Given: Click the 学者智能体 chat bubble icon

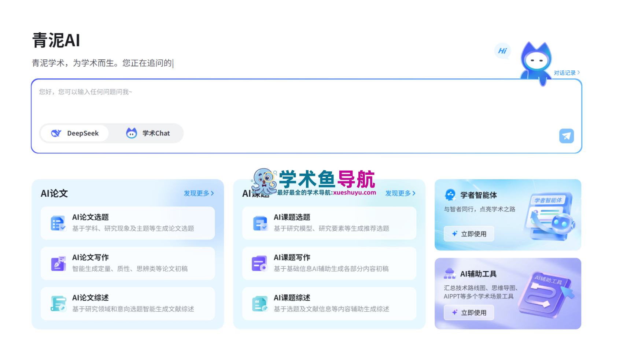Looking at the screenshot, I should 451,195.
